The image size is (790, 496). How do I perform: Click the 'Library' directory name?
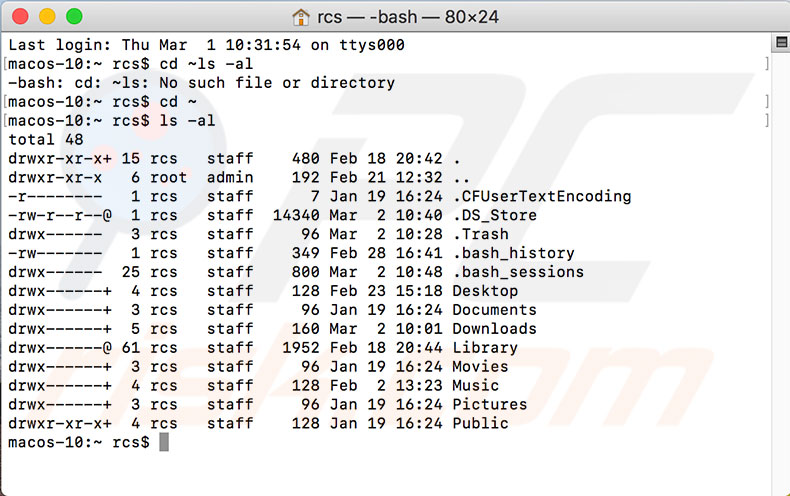point(485,347)
